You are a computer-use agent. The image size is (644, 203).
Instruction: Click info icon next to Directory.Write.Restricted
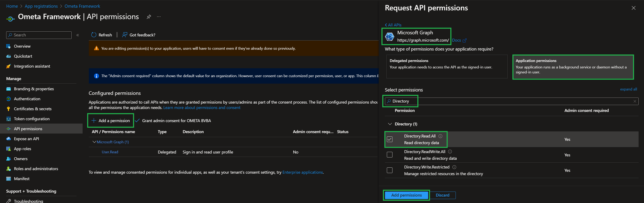coord(455,167)
